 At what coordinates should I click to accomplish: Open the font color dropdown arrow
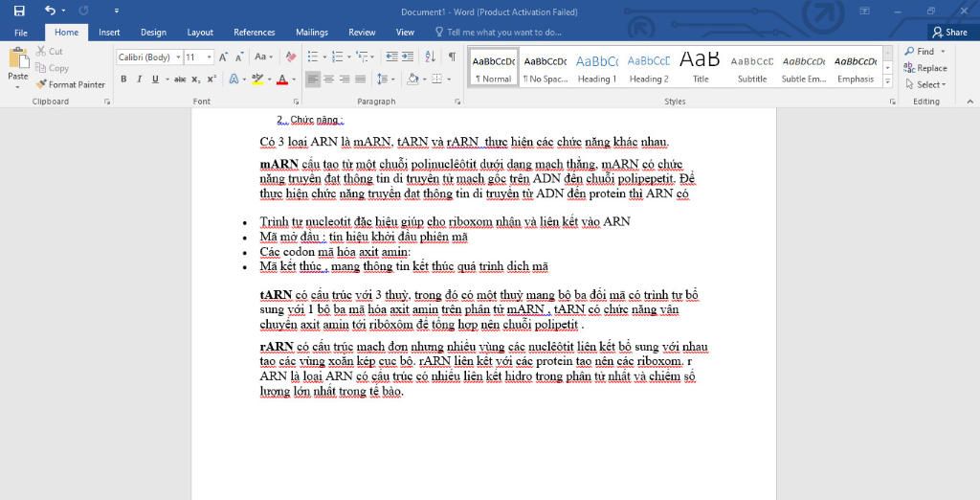(293, 80)
